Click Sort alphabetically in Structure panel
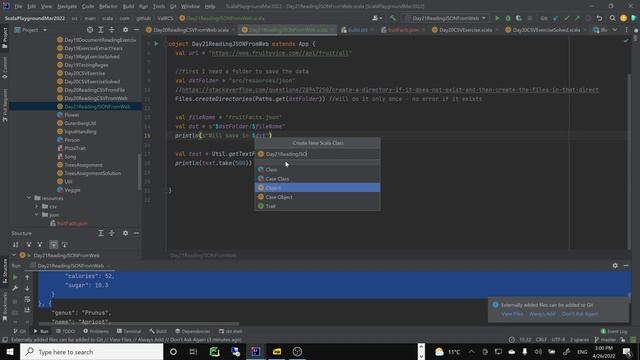The image size is (640, 360). tap(16, 244)
